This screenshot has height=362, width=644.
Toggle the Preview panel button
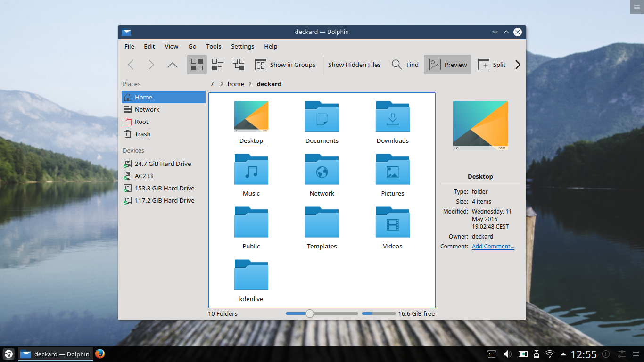click(x=447, y=65)
